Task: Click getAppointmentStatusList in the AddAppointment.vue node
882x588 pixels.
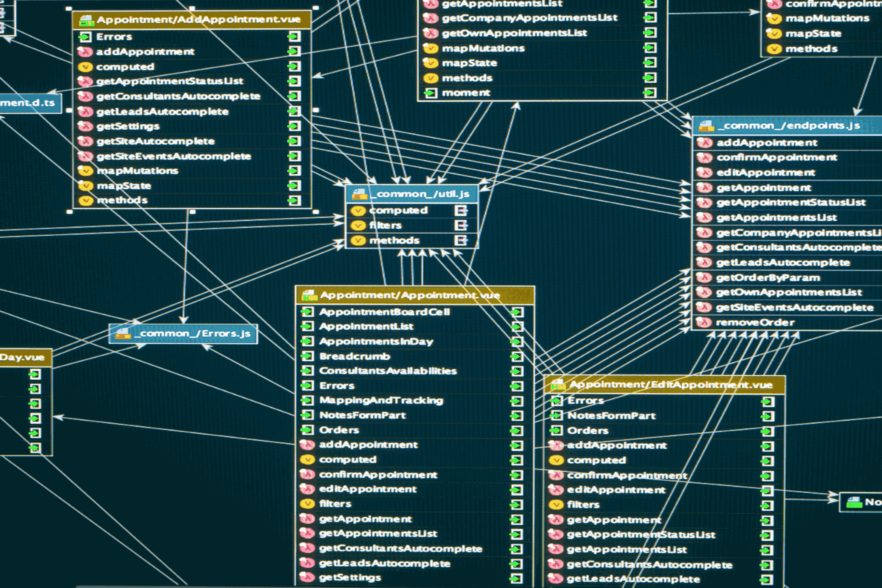Action: pyautogui.click(x=170, y=81)
